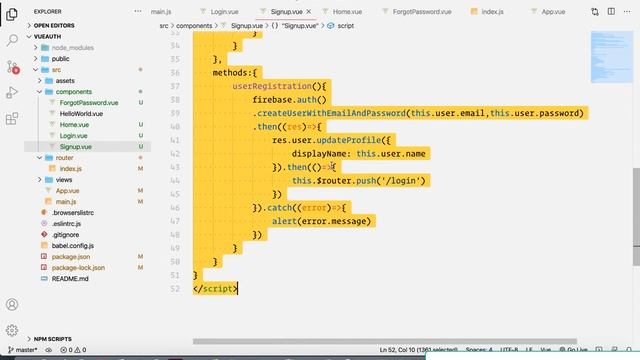Open index.js under router folder
This screenshot has height=360, width=640.
(x=71, y=169)
